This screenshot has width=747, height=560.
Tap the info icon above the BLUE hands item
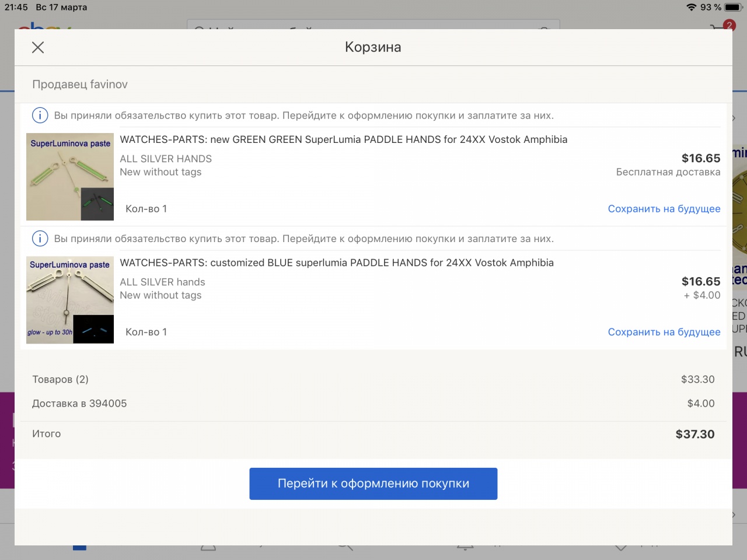[x=40, y=239]
